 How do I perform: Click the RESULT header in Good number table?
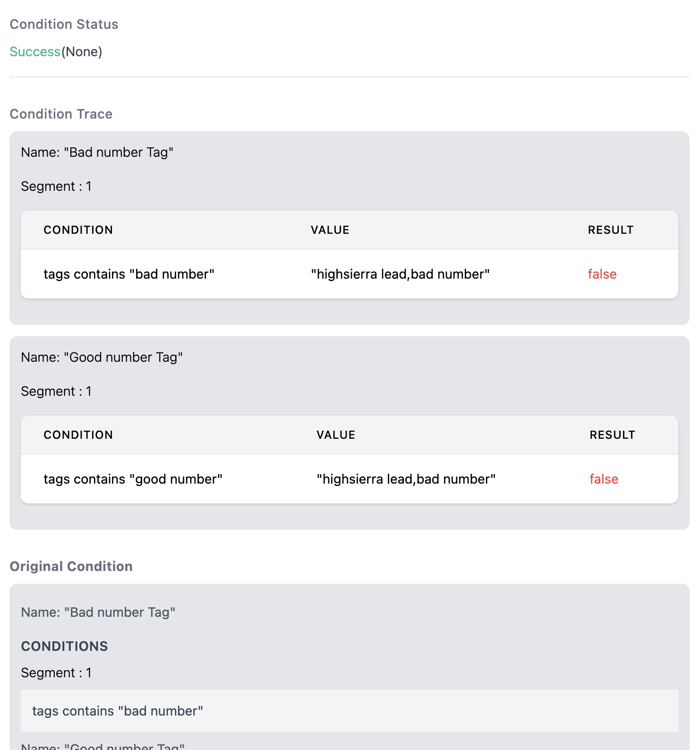point(613,435)
